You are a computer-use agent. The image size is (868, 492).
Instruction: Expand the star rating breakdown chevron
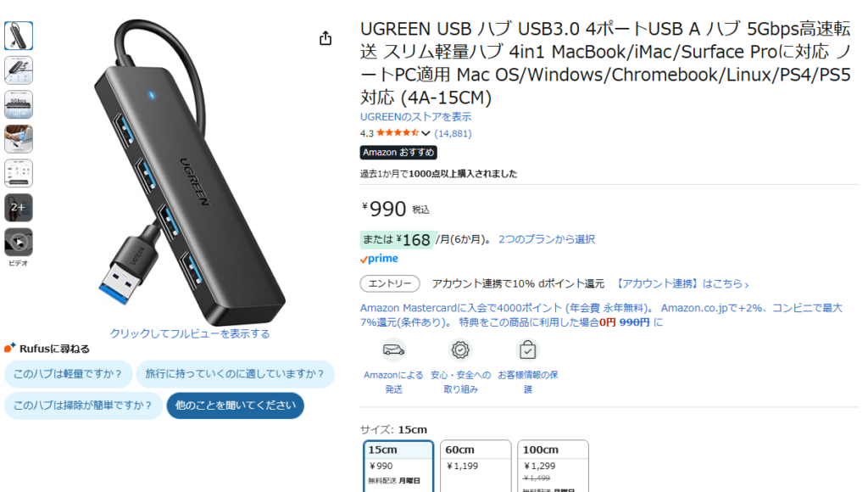point(426,133)
